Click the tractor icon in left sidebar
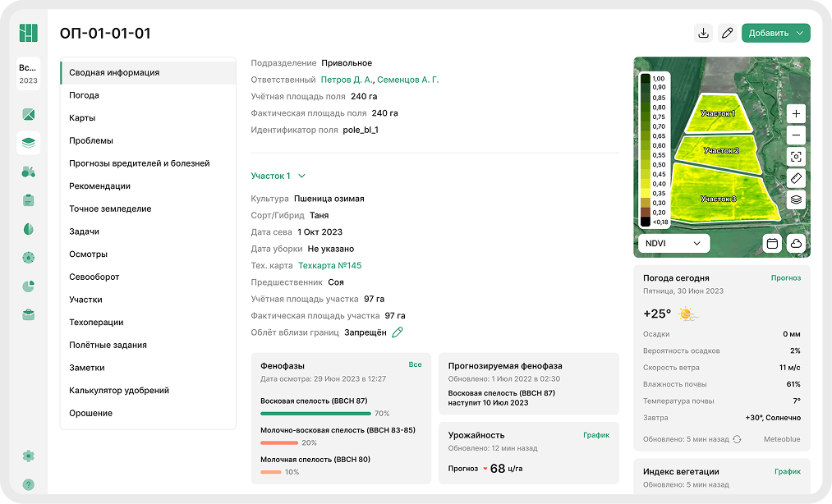 pyautogui.click(x=29, y=172)
